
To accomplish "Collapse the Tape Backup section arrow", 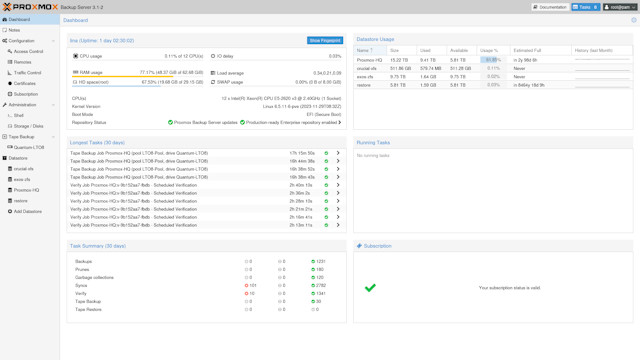I will pos(53,137).
